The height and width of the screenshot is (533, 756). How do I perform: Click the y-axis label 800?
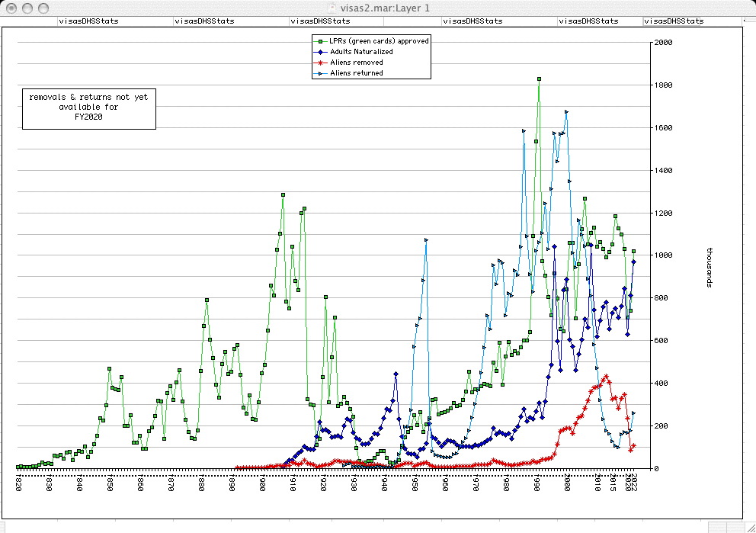click(661, 298)
